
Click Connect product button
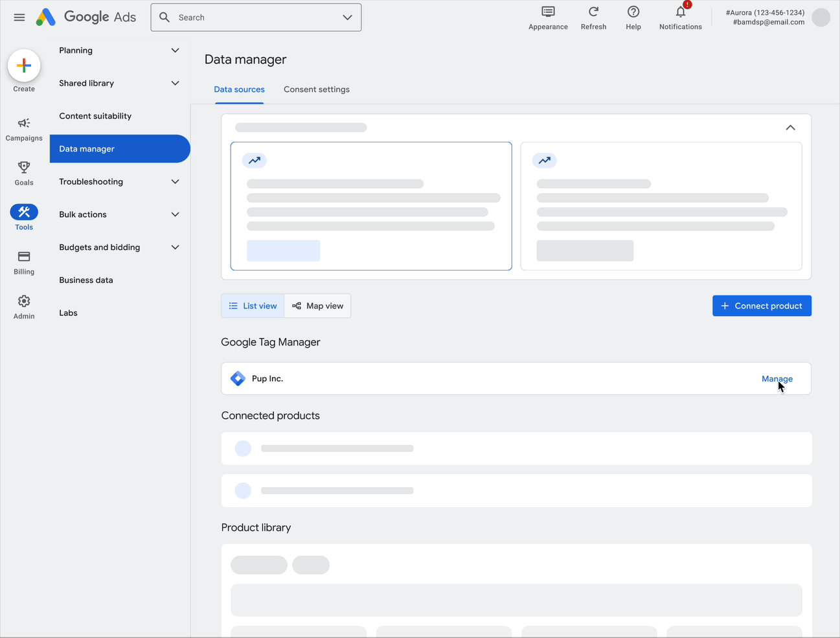pos(762,306)
